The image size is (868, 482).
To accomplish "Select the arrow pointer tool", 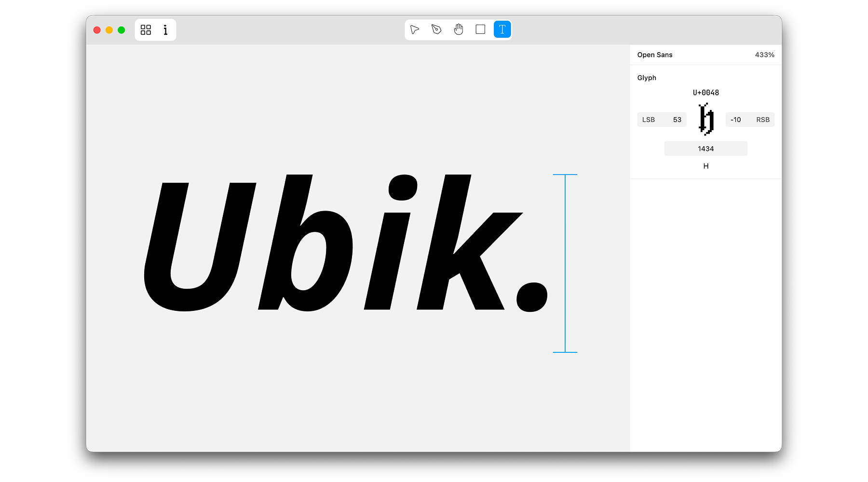I will 414,29.
